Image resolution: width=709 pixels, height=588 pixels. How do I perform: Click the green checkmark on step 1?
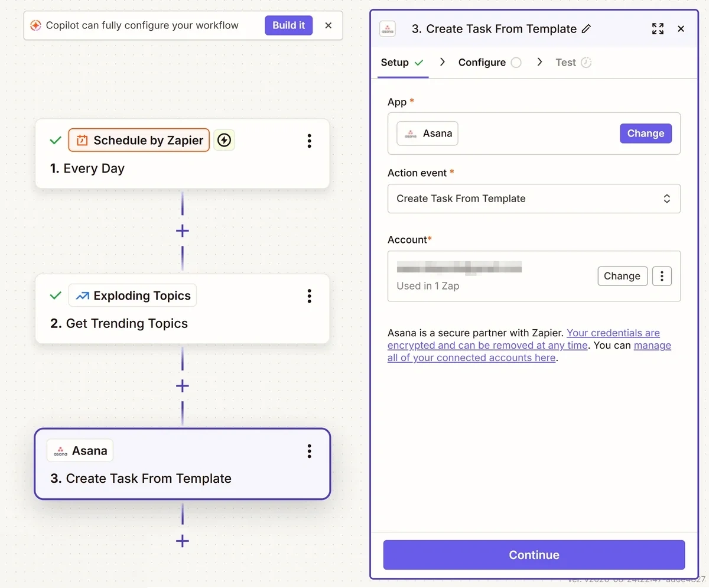[56, 141]
